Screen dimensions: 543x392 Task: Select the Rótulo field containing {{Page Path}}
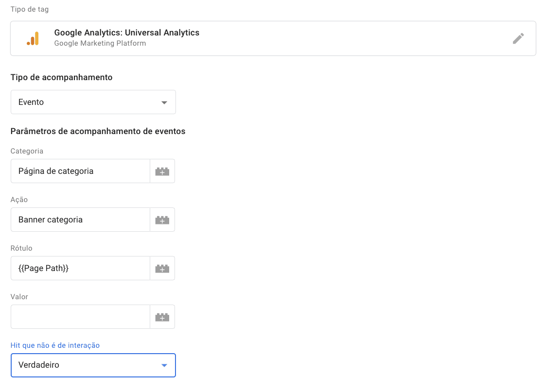pyautogui.click(x=80, y=268)
